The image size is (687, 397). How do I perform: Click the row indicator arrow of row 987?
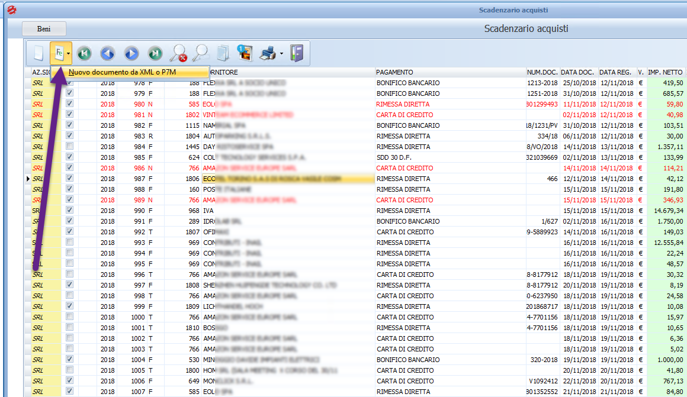click(x=28, y=179)
